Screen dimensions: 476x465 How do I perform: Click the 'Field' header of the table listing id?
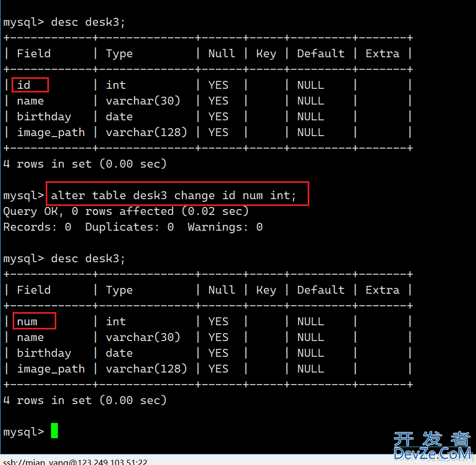34,54
